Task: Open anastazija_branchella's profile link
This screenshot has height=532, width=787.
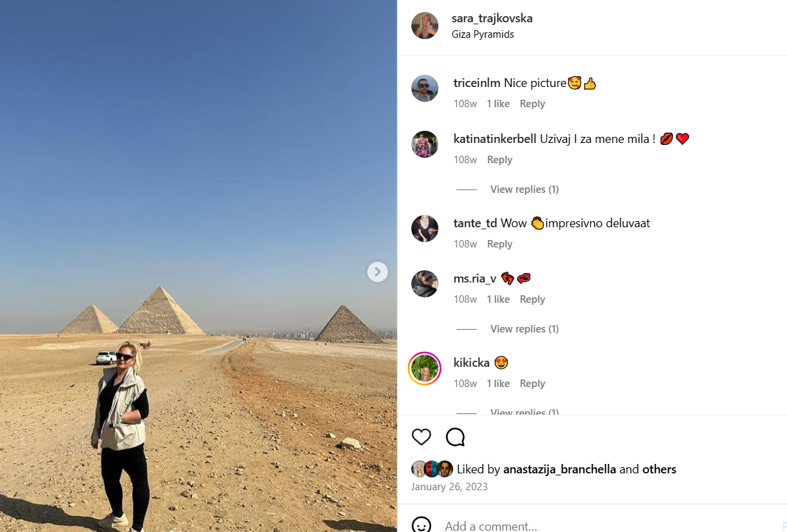Action: point(559,469)
